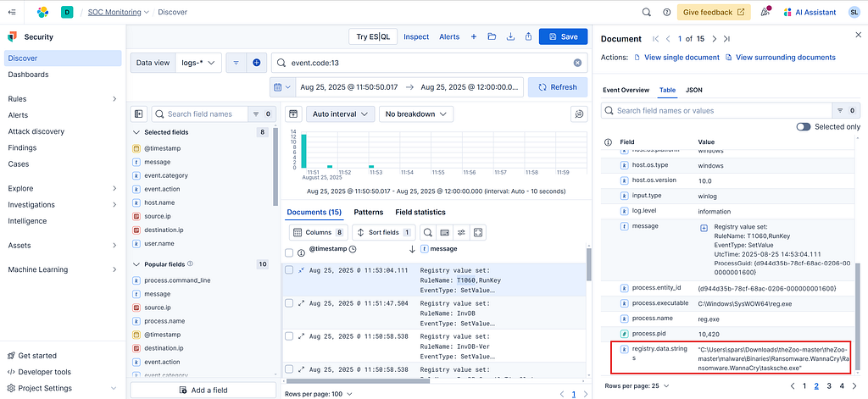Tick the select-all documents checkbox
Viewport: 868px width, 399px height.
[x=289, y=252]
